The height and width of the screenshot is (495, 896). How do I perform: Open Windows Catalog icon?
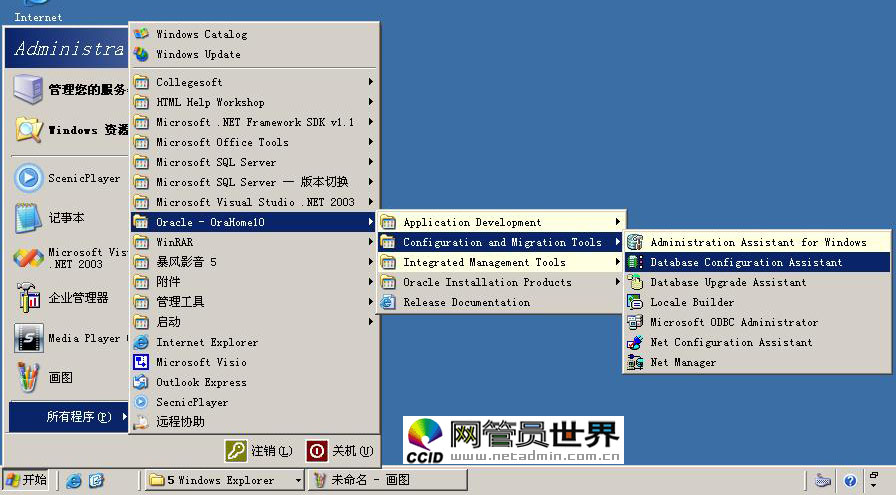coord(141,34)
